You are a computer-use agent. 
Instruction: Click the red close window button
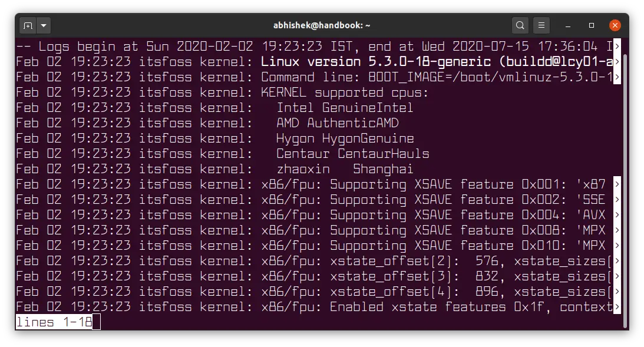(615, 25)
